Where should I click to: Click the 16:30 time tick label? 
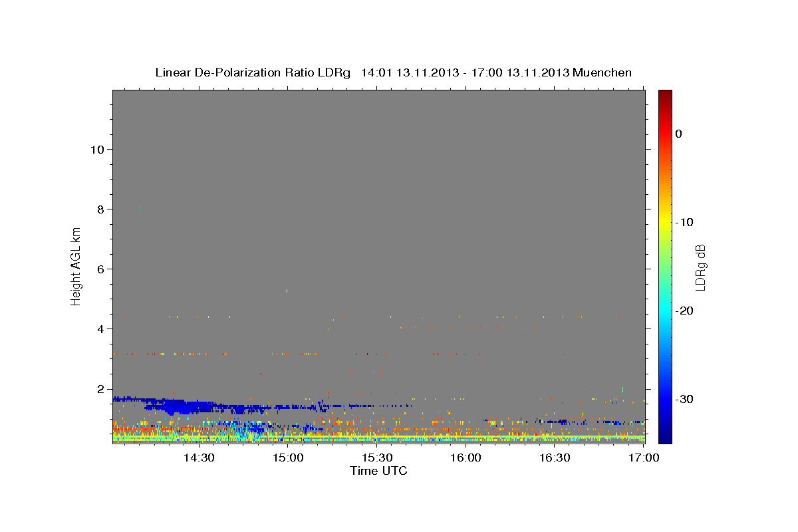coord(555,458)
